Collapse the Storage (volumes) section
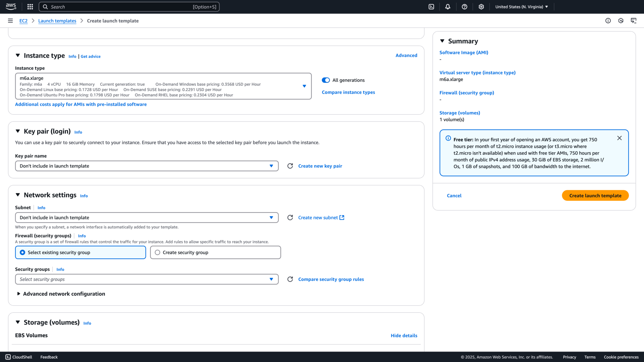 18,322
